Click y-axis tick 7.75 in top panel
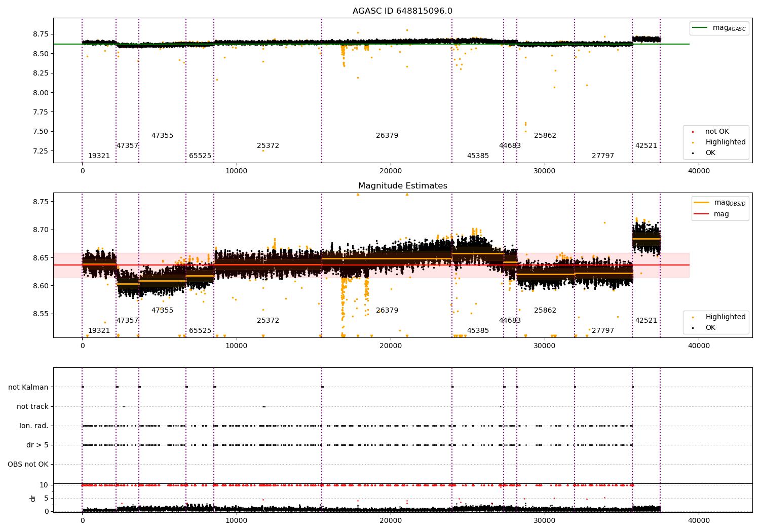The image size is (760, 532). click(x=42, y=112)
